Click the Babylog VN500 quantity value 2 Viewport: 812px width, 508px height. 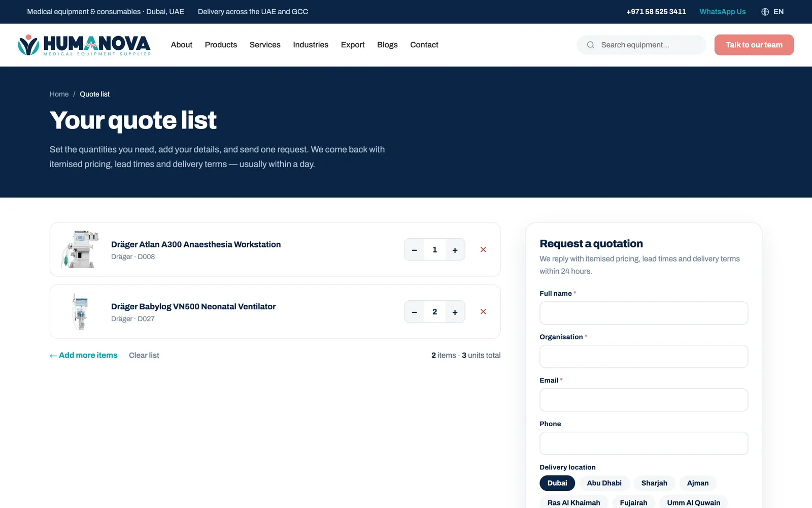434,311
